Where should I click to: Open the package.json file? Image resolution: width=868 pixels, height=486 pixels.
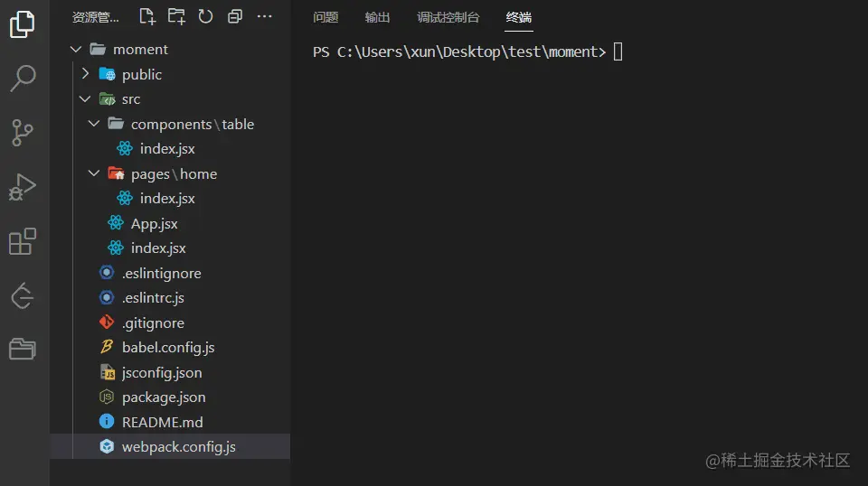164,397
